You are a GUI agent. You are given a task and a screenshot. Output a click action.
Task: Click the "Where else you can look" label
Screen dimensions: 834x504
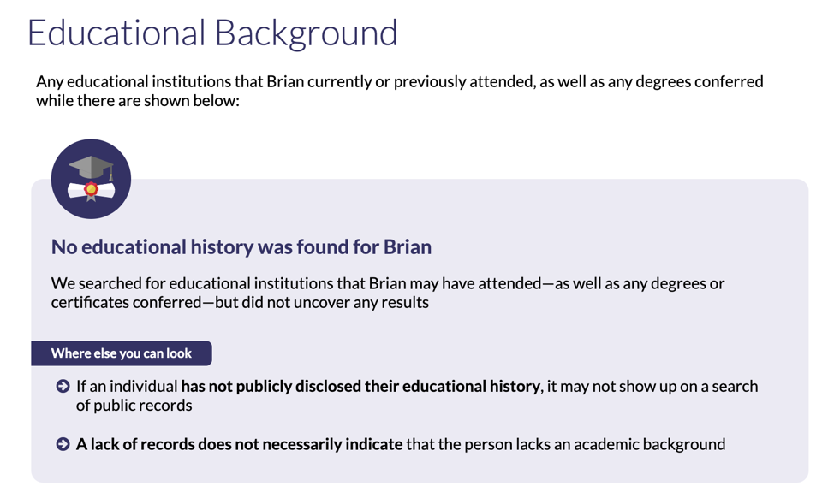(x=122, y=353)
